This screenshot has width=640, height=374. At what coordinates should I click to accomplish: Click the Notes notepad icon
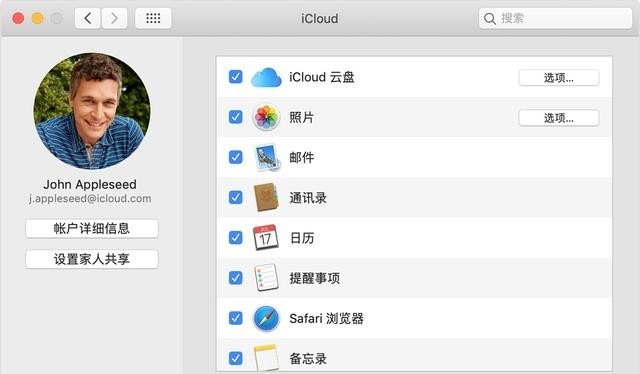pos(266,357)
